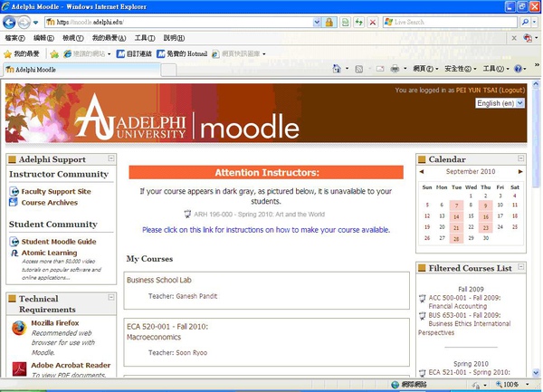The image size is (543, 392).
Task: Click the add-to-favorites-bar star icon
Action: pyautogui.click(x=54, y=53)
